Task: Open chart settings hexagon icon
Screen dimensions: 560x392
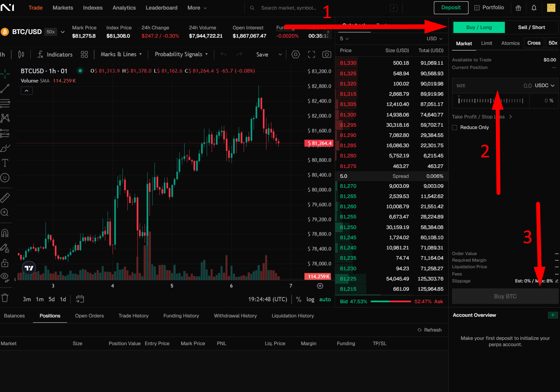Action: pyautogui.click(x=296, y=54)
